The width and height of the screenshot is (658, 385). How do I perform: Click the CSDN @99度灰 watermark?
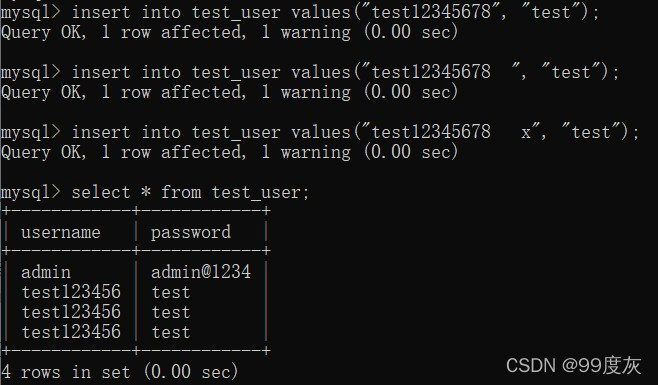coord(574,365)
